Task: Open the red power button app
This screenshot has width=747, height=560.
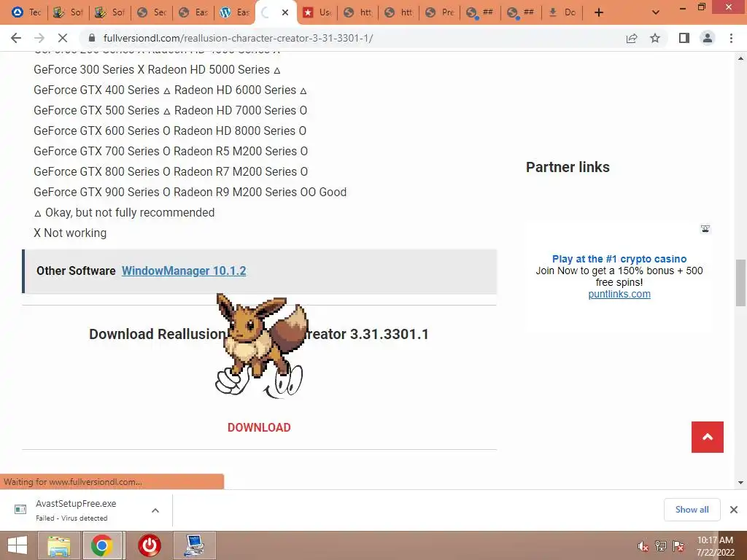Action: click(x=149, y=545)
